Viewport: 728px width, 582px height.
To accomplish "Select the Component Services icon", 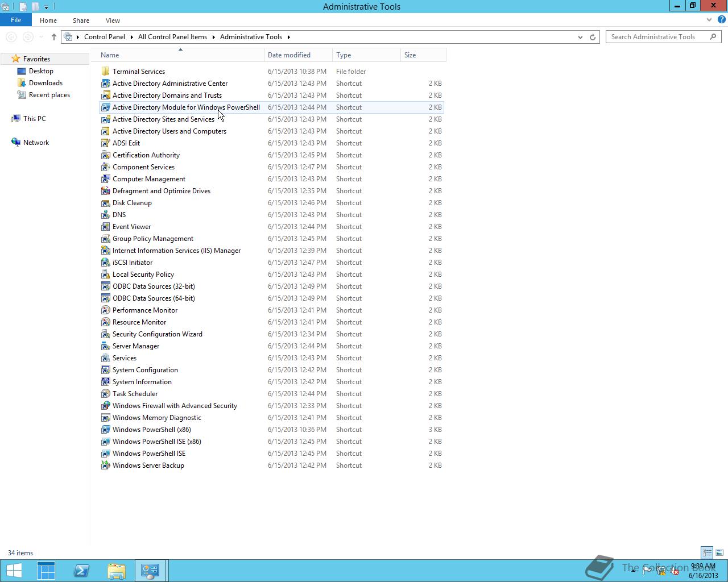I will pos(105,167).
